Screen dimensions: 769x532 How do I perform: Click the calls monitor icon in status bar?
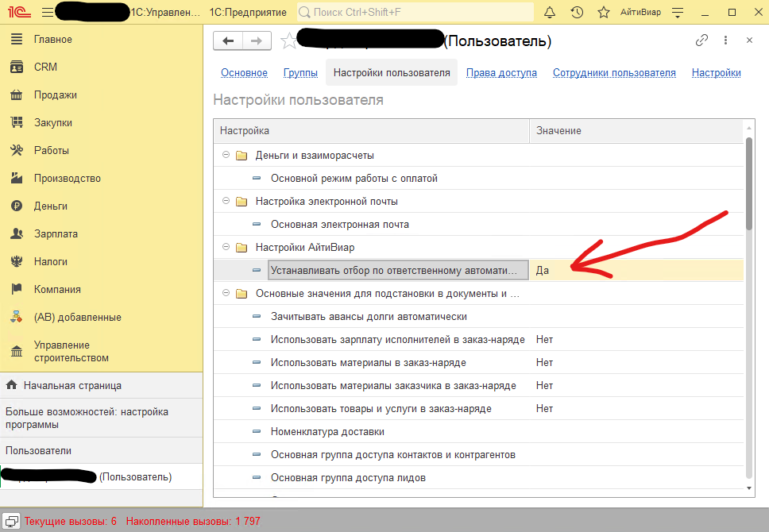tap(11, 521)
